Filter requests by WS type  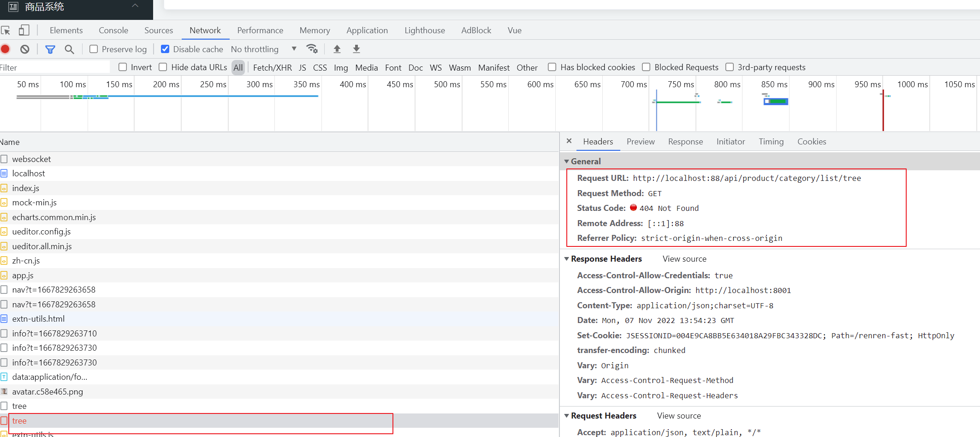(x=436, y=67)
